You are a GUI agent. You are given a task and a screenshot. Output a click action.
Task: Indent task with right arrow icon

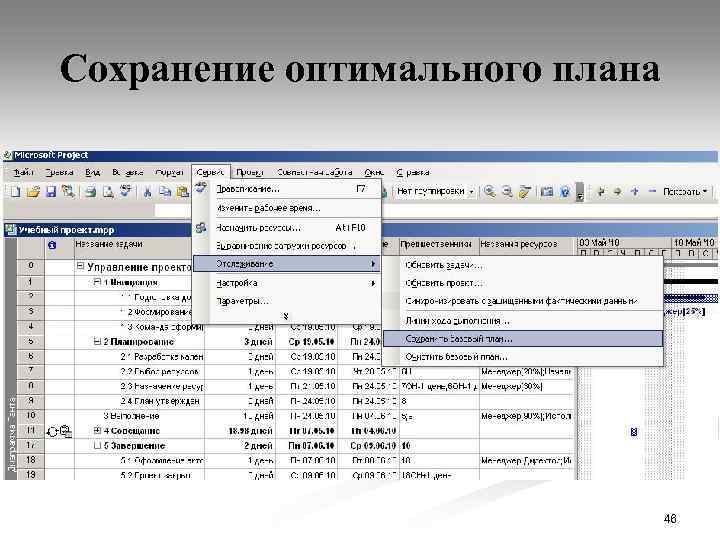[x=617, y=191]
